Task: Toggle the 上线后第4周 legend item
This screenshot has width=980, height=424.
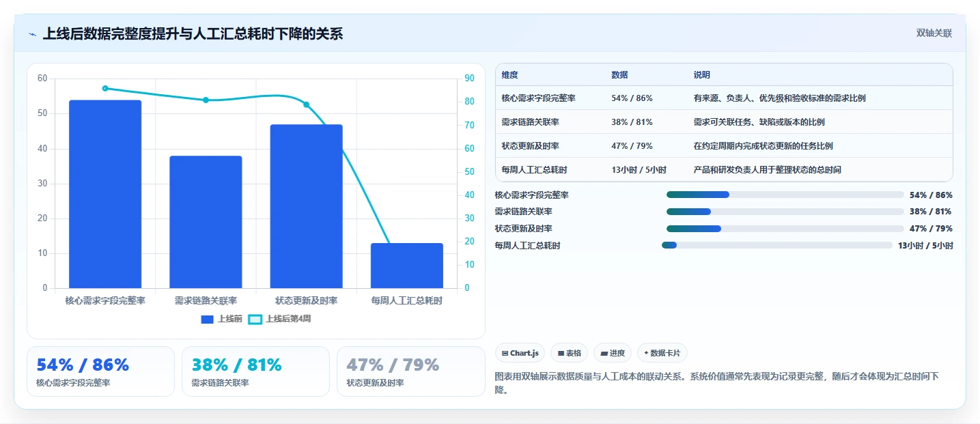Action: point(280,319)
